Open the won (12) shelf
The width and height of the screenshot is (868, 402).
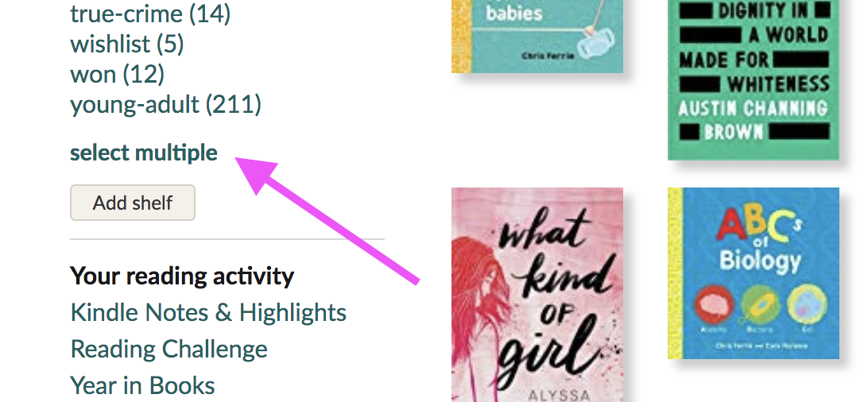[118, 74]
